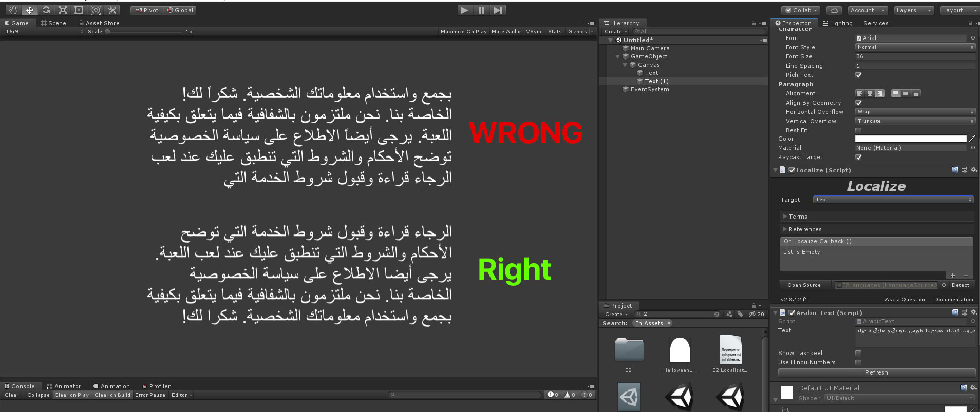The height and width of the screenshot is (412, 980).
Task: Open the Font Style dropdown
Action: pos(915,47)
